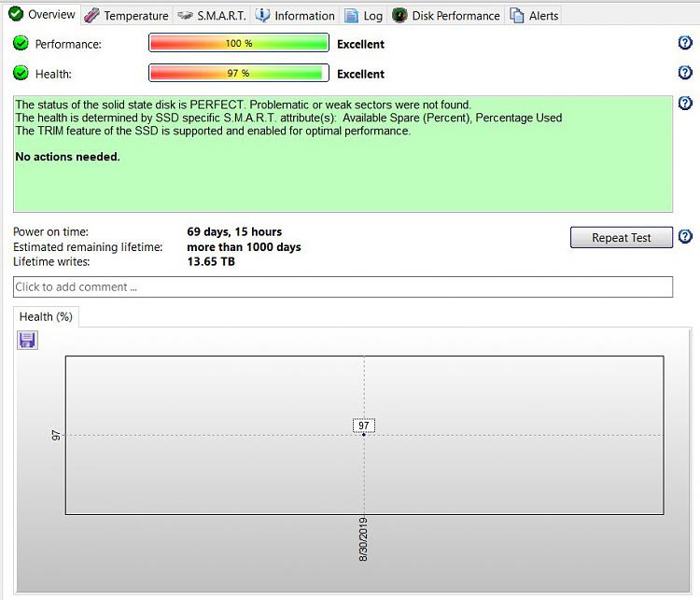Open the S.M.A.R.T. tab
The image size is (700, 600).
pyautogui.click(x=212, y=15)
